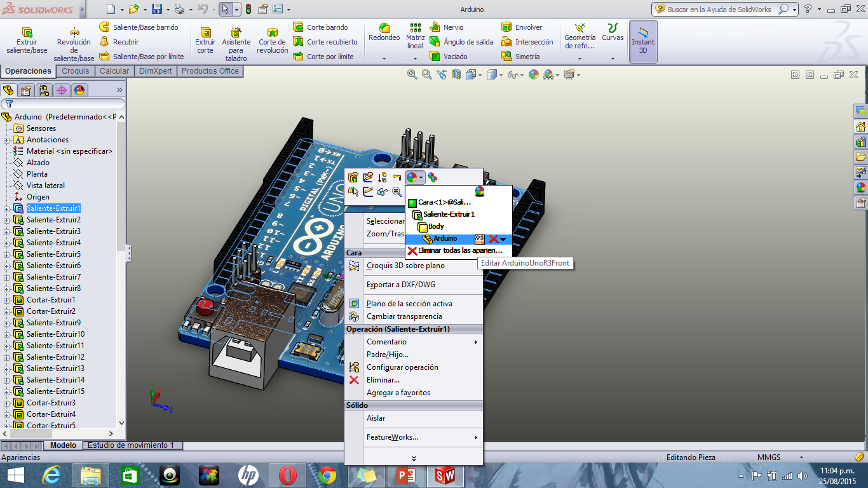Viewport: 868px width, 488px height.
Task: Activate the Nervio rib tool
Action: [447, 27]
